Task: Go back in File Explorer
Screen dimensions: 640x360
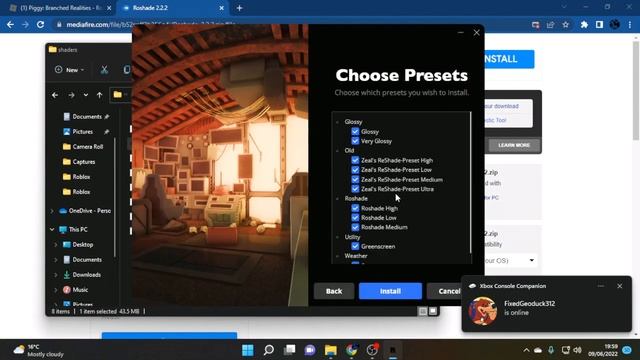Action: click(x=55, y=95)
